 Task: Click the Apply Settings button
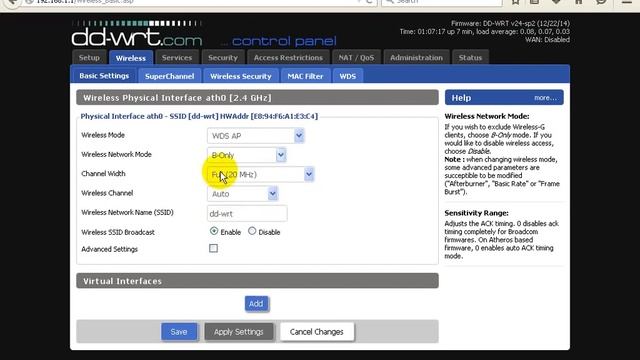239,332
